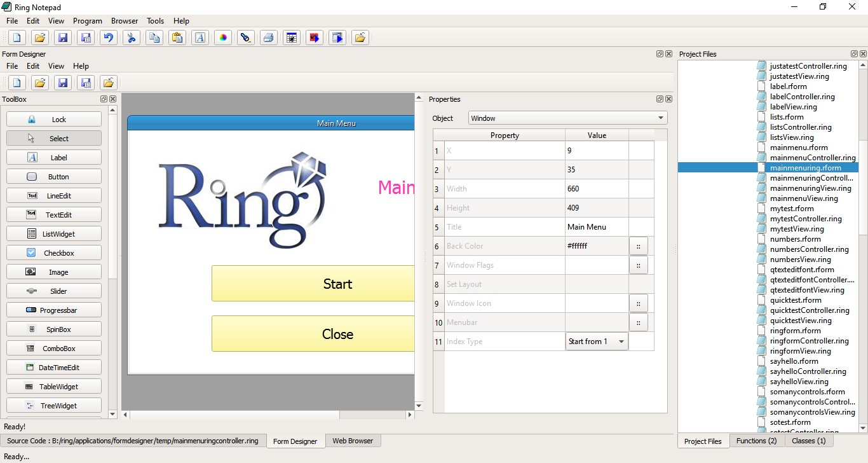This screenshot has height=463, width=868.
Task: Click the Title value 'Main Menu'
Action: 597,227
